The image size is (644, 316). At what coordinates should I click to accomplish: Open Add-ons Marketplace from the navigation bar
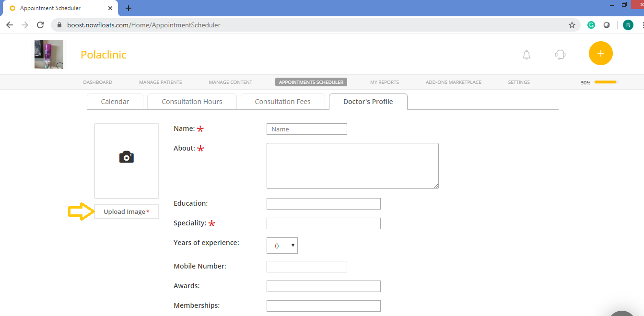point(453,82)
